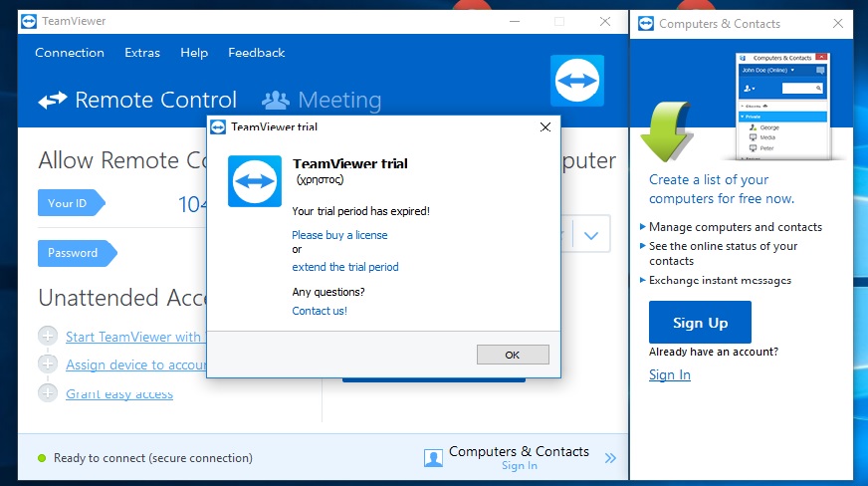This screenshot has height=486, width=868.
Task: Minimize the TeamViewer main window
Action: [x=515, y=22]
